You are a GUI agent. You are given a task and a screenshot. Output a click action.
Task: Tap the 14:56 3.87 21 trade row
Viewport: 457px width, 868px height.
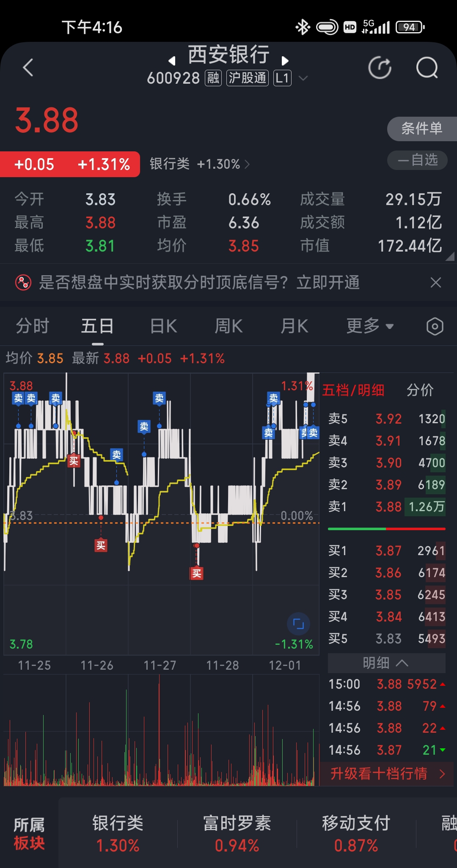[x=386, y=750]
